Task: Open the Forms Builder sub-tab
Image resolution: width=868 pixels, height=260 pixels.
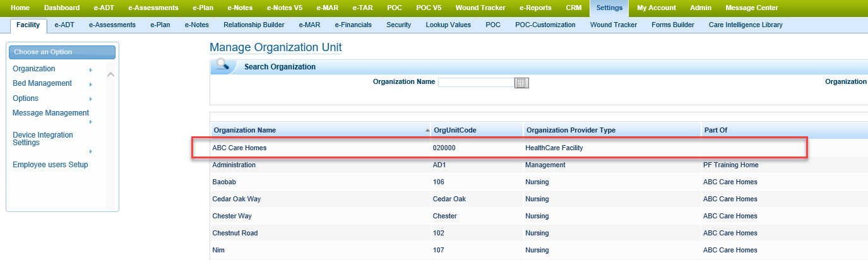Action: point(672,25)
